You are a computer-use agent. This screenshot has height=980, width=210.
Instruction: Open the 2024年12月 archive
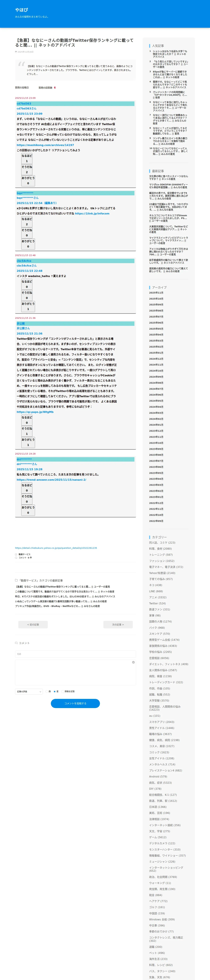(x=156, y=359)
